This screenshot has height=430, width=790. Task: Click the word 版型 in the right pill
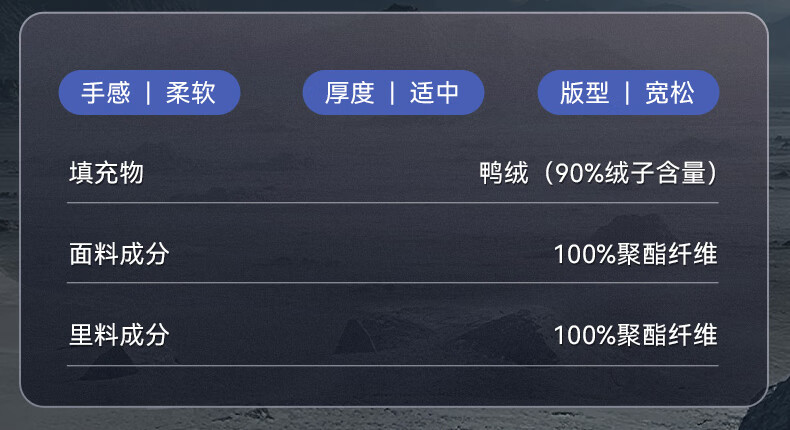tap(585, 93)
